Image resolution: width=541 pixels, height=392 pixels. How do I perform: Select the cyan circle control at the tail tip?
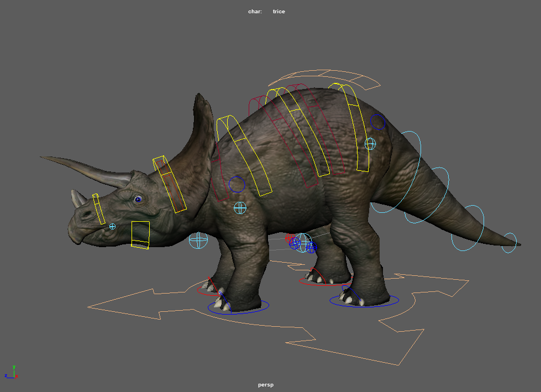pyautogui.click(x=509, y=243)
